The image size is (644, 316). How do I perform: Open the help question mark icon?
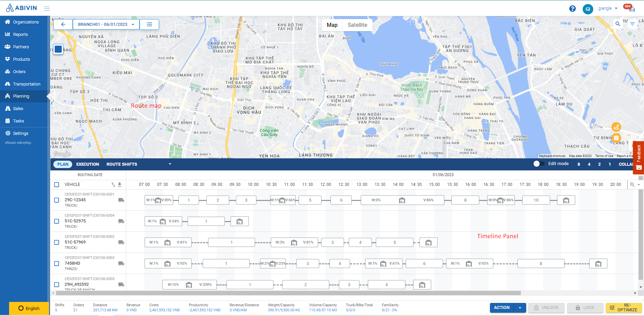(x=573, y=9)
